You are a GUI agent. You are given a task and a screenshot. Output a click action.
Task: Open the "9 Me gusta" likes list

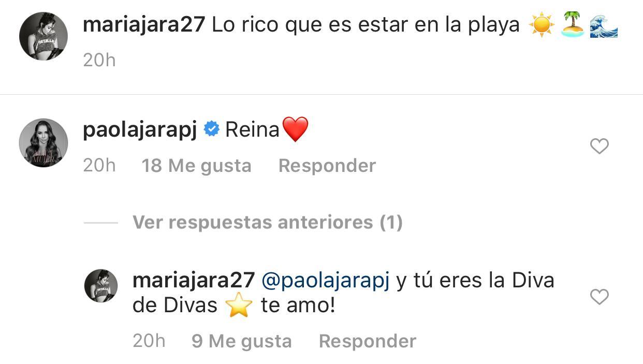pyautogui.click(x=241, y=341)
